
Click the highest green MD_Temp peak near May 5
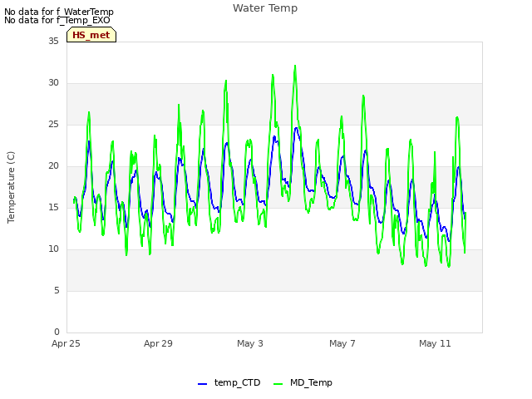click(x=295, y=66)
